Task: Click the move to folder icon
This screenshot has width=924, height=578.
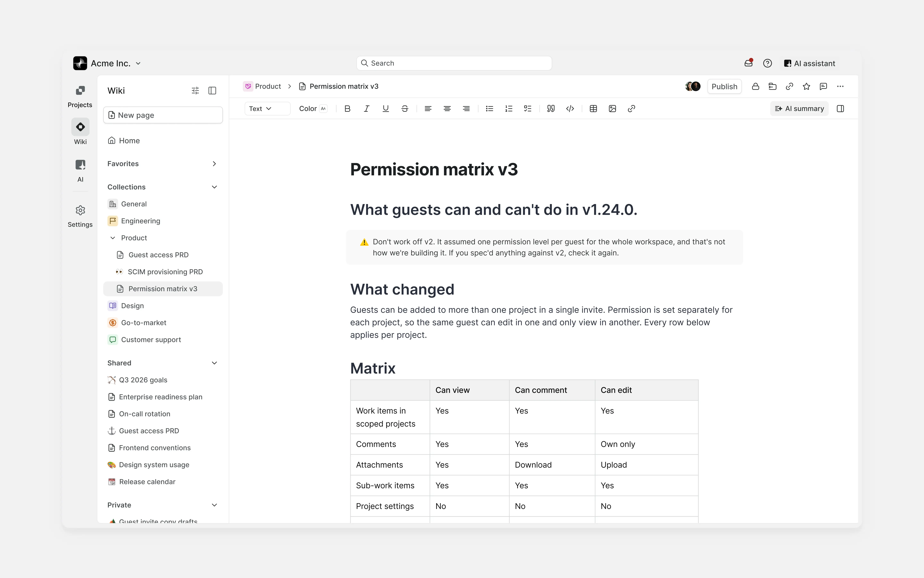Action: (x=772, y=86)
